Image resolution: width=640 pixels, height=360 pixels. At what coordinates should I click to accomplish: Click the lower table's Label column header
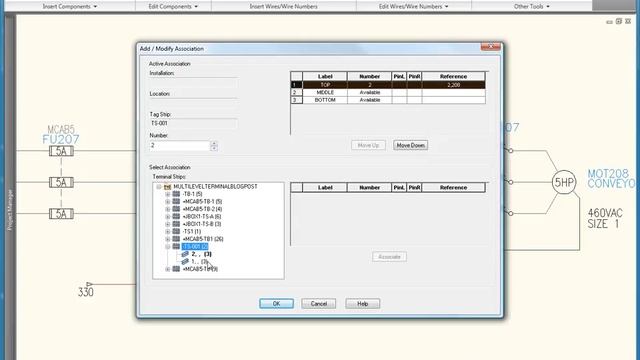tap(325, 188)
